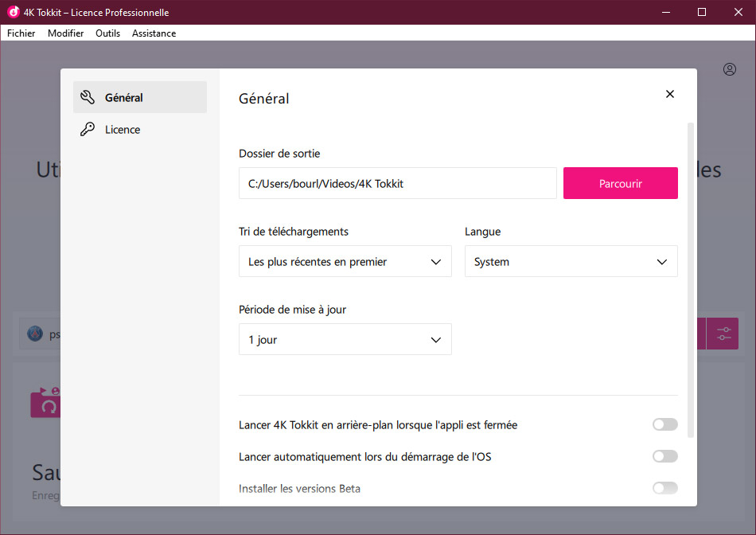The width and height of the screenshot is (756, 535).
Task: Click the 4K Tokkit app logo icon
Action: tap(13, 12)
